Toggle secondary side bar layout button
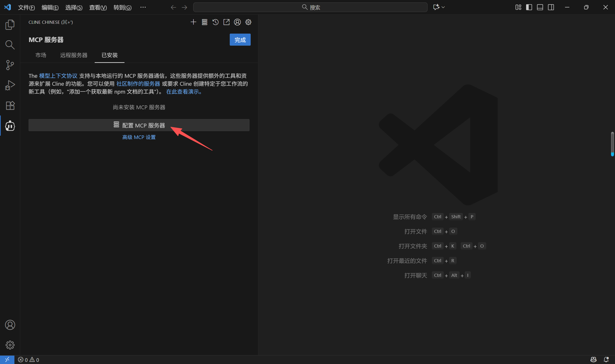The height and width of the screenshot is (364, 615). coord(551,7)
